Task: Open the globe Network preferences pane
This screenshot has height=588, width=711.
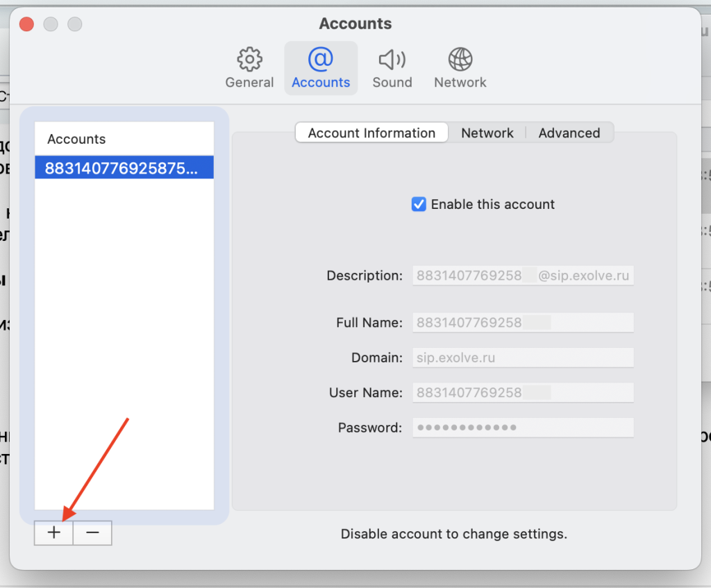Action: point(460,68)
